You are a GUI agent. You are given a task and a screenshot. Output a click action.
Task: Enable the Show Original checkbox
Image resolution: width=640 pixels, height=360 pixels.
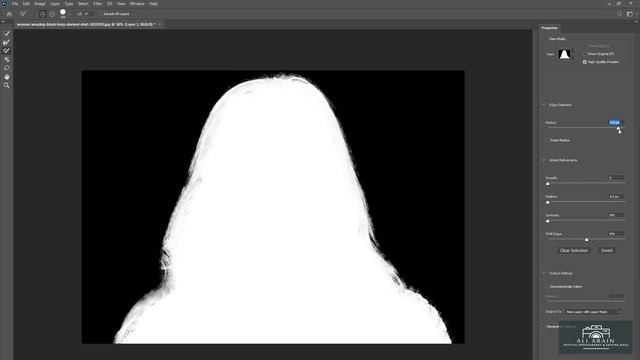point(585,54)
